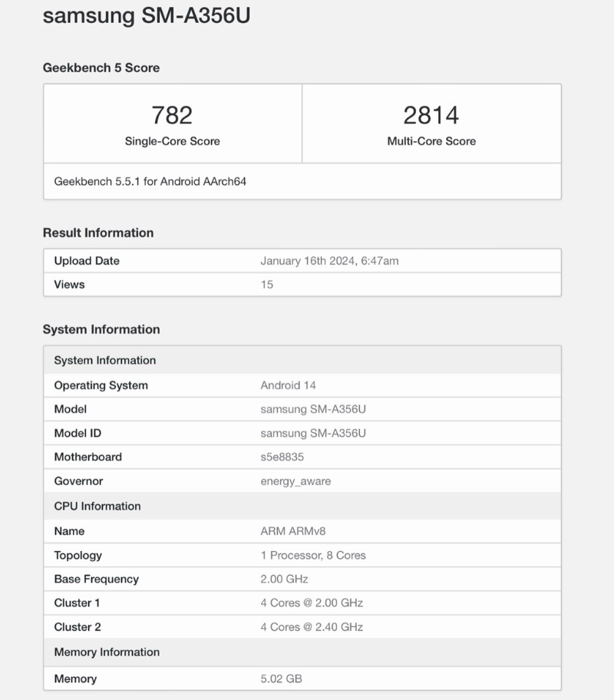Click the Cluster 2 frequency value

pyautogui.click(x=312, y=627)
